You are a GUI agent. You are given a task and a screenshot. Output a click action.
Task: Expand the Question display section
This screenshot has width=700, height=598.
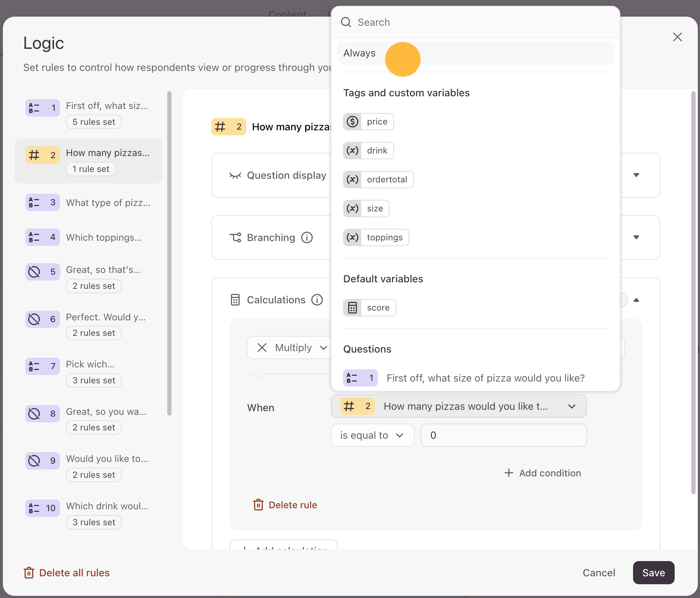[636, 175]
